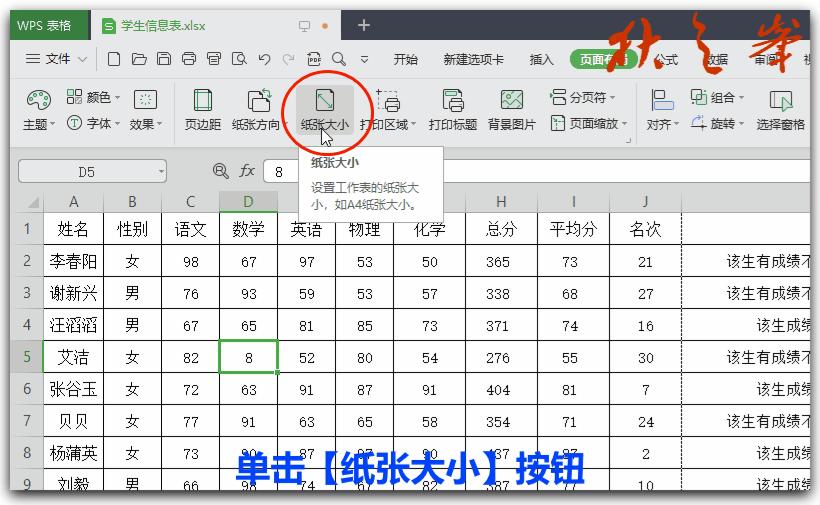Image resolution: width=820 pixels, height=505 pixels.
Task: Click the new document icon
Action: [113, 59]
